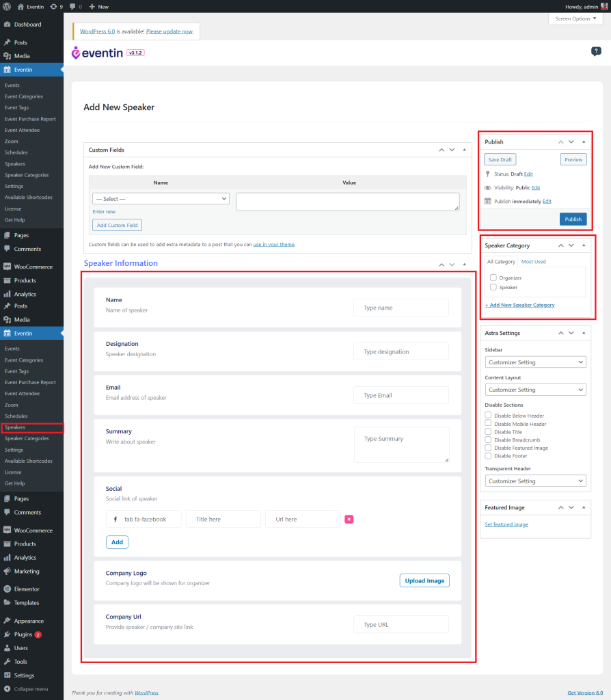Click Please update now link

[x=169, y=31]
